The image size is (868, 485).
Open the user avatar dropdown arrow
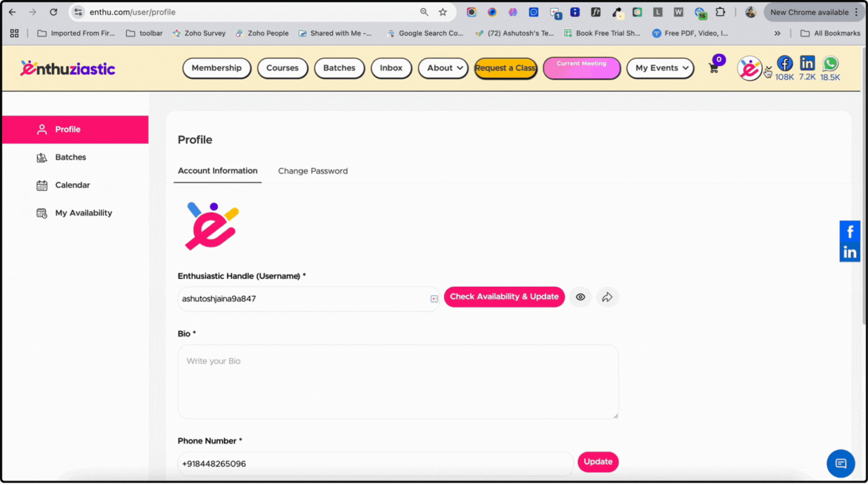coord(768,69)
